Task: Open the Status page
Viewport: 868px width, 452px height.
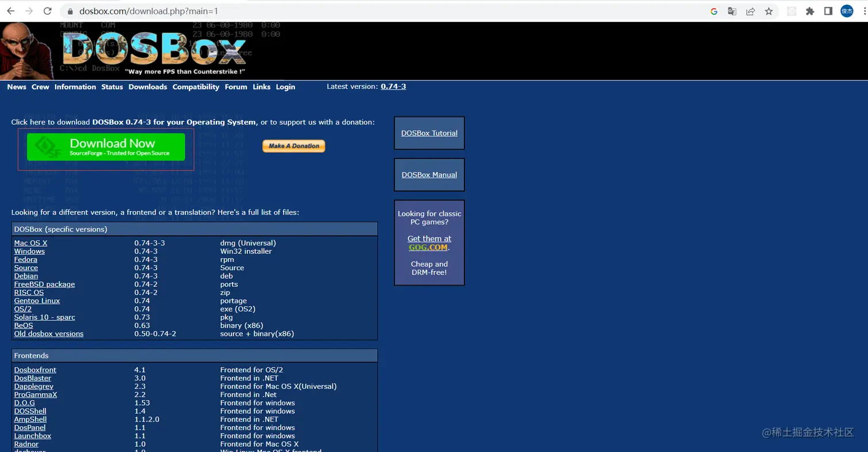Action: [x=112, y=87]
